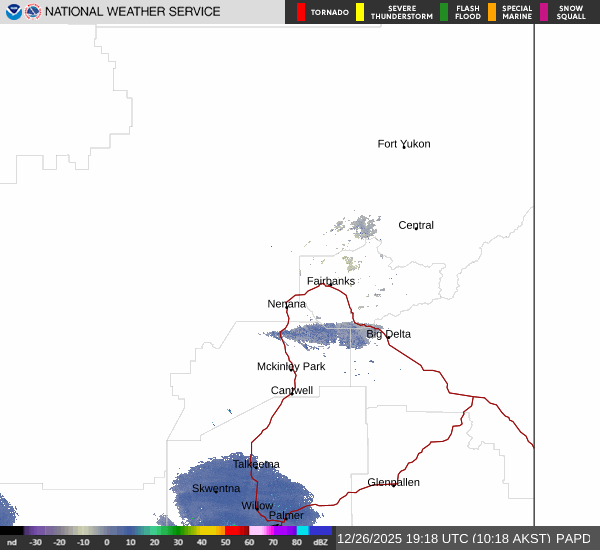Click the green Flash Flood legend box
Screen dimensions: 600x550
(444, 12)
